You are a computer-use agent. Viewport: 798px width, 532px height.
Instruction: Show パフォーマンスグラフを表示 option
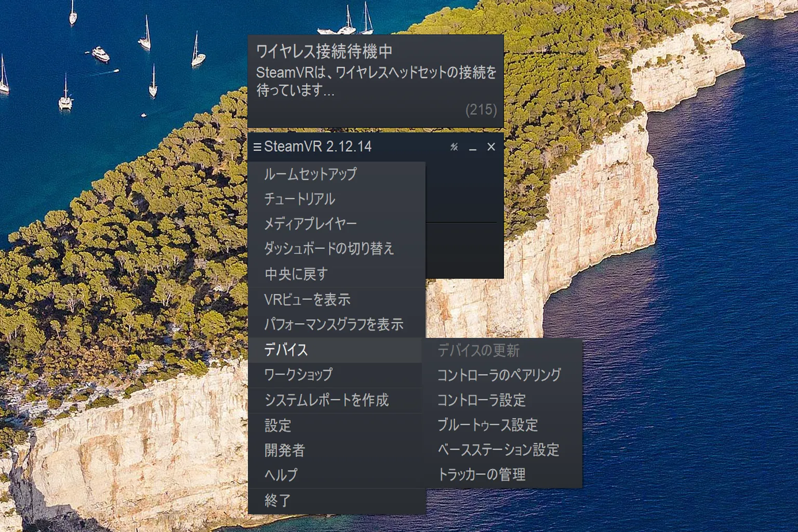(x=337, y=325)
